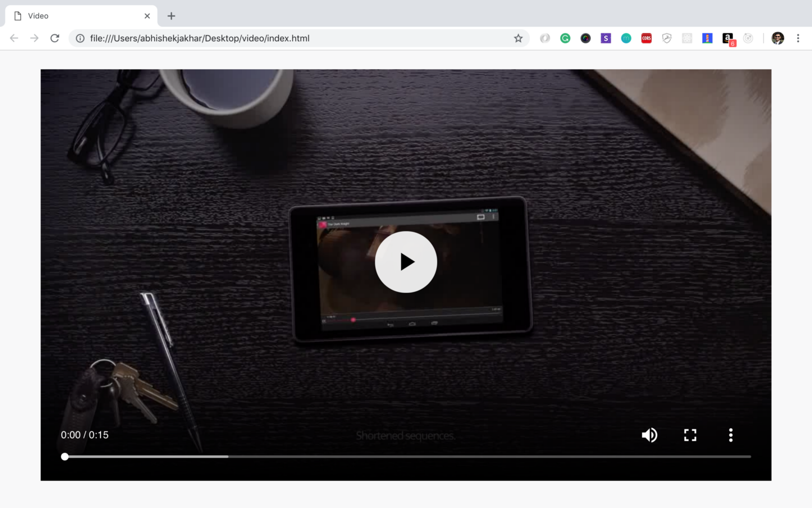Open the gray target extension beside the Amazon icon
Screen dimensions: 812x508
tap(748, 38)
